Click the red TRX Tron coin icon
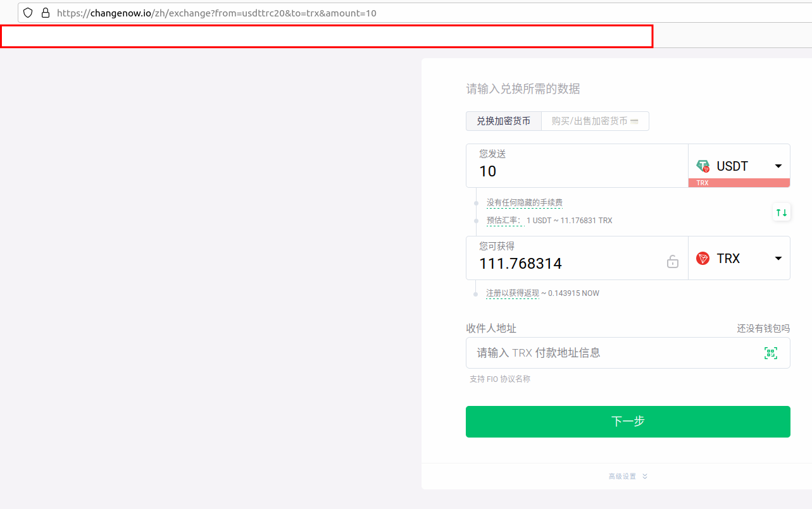This screenshot has height=509, width=812. (x=703, y=259)
